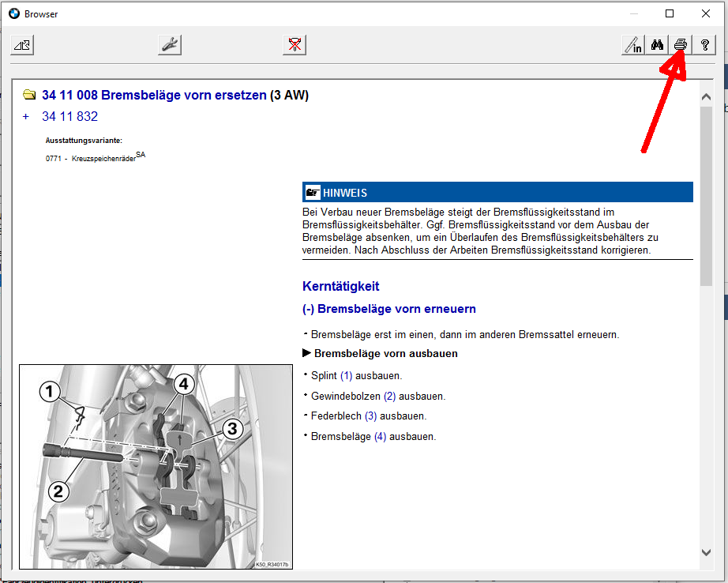Click the yellow folder icon beside the title
Viewport: 728px width, 583px height.
[x=29, y=96]
